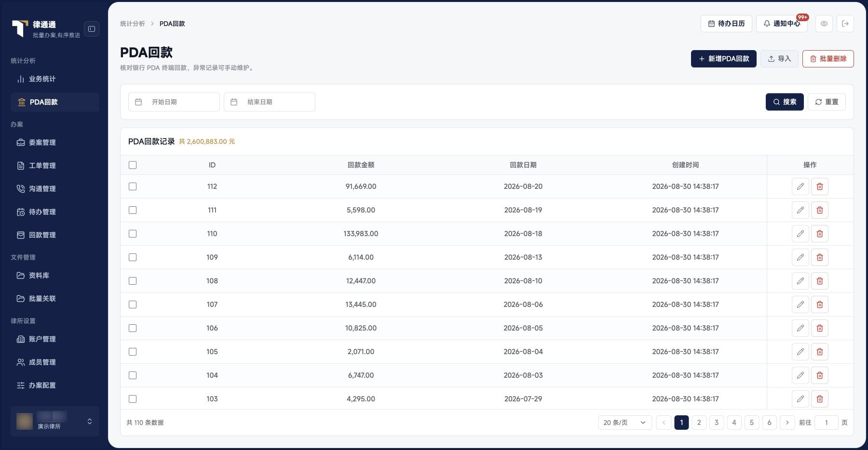Click the 新增PDA回款 button

pos(724,59)
